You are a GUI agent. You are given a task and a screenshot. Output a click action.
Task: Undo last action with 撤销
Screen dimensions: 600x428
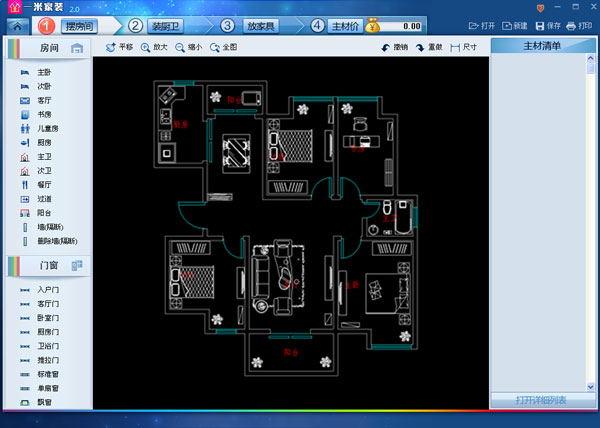(393, 47)
